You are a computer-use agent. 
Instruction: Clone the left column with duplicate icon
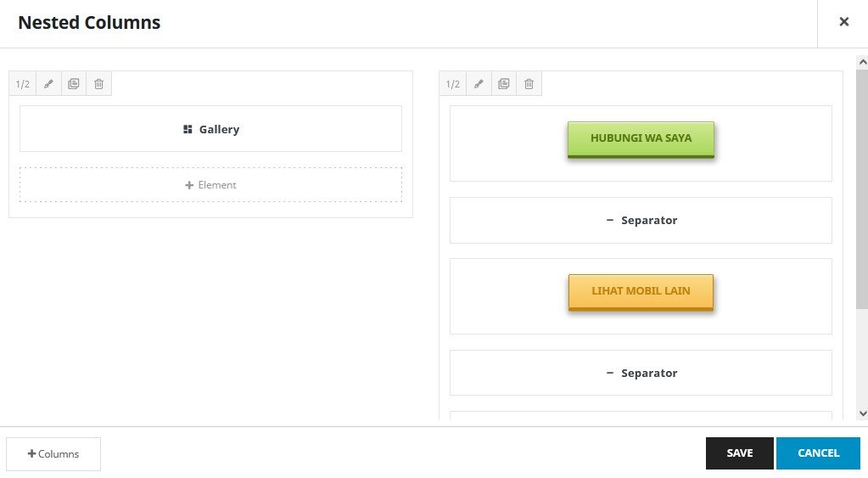(x=74, y=84)
